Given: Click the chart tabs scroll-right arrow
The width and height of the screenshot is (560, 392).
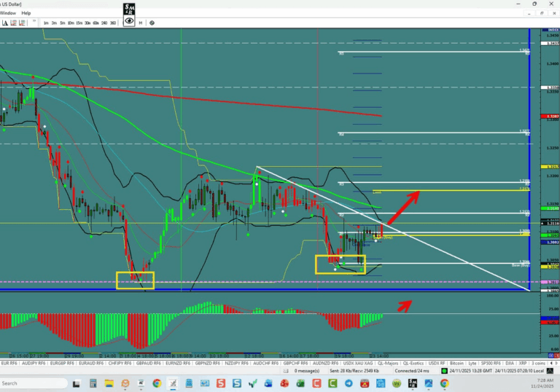Looking at the screenshot, I should point(556,363).
